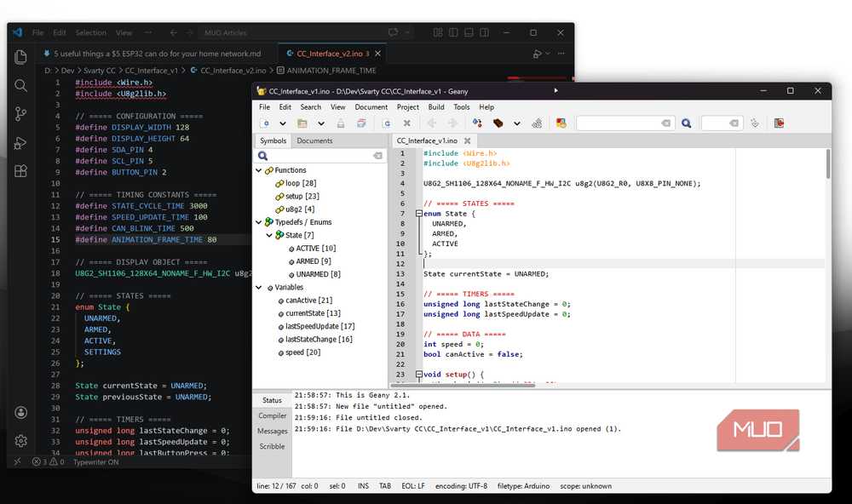Navigate forward with Geany's toolbar arrow

tap(452, 123)
